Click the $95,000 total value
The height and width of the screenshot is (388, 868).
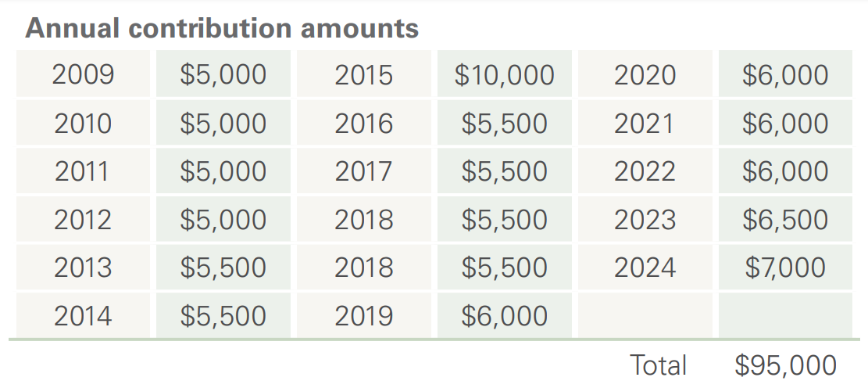click(x=785, y=365)
